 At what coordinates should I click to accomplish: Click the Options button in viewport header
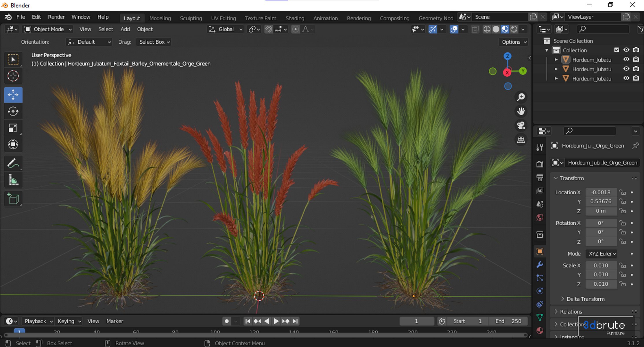point(514,42)
